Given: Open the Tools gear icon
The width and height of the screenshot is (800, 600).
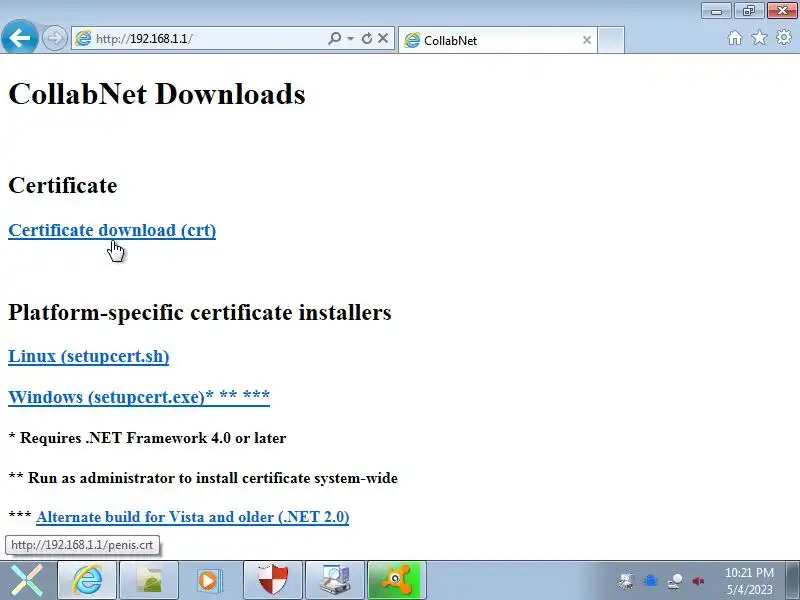Looking at the screenshot, I should coord(784,37).
